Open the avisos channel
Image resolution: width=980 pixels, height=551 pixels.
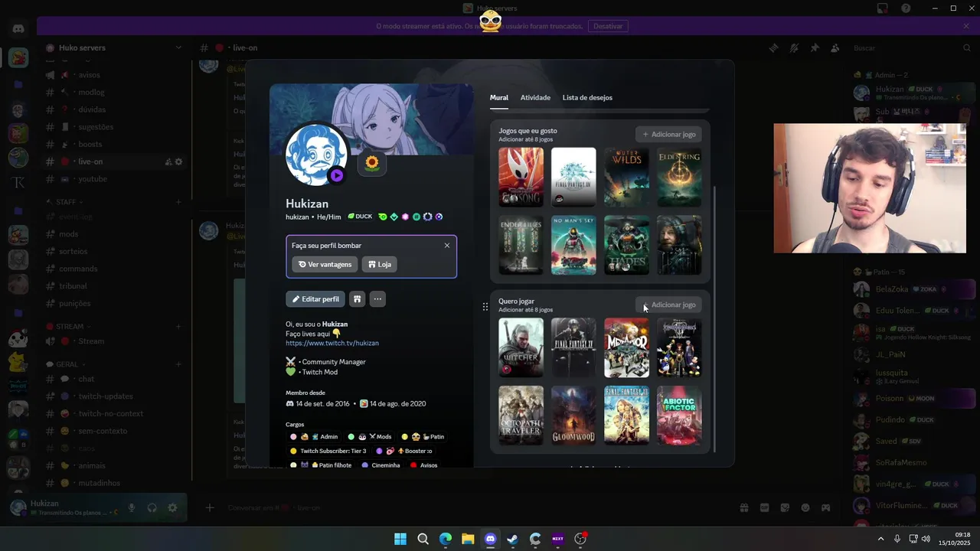113,75
